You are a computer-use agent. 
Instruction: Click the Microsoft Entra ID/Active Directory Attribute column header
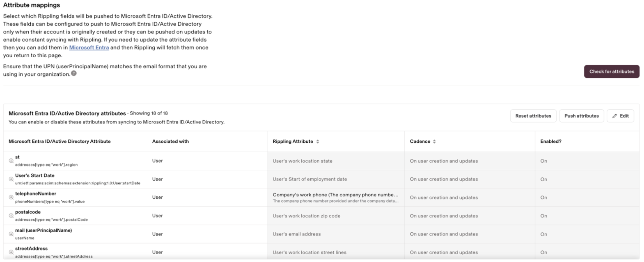click(x=60, y=141)
